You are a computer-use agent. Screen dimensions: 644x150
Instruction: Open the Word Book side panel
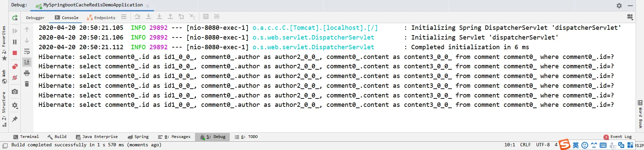[x=640, y=114]
